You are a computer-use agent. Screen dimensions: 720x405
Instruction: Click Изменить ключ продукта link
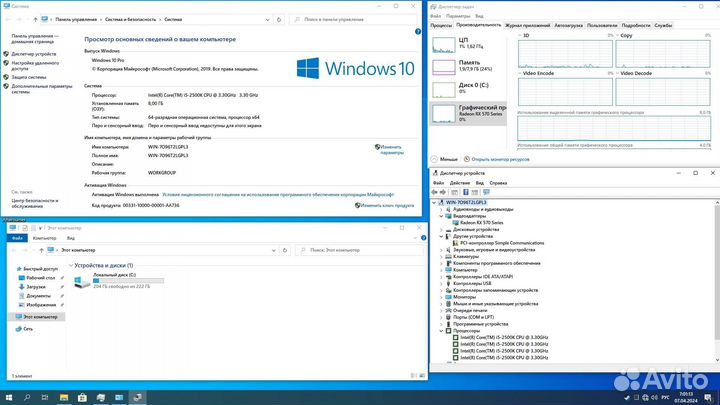coord(387,206)
